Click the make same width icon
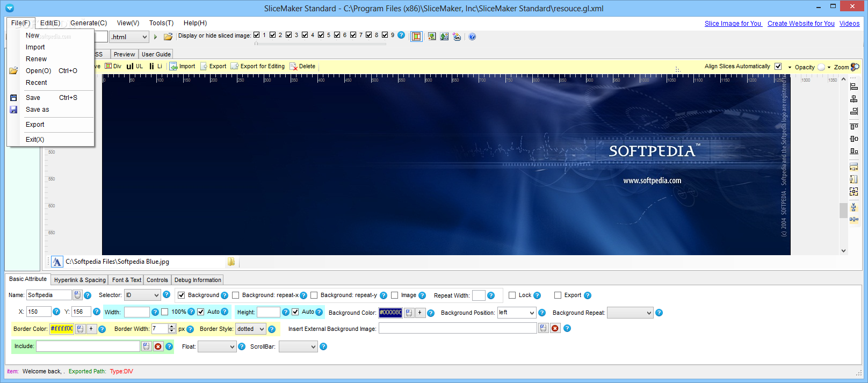Image resolution: width=868 pixels, height=383 pixels. point(854,167)
